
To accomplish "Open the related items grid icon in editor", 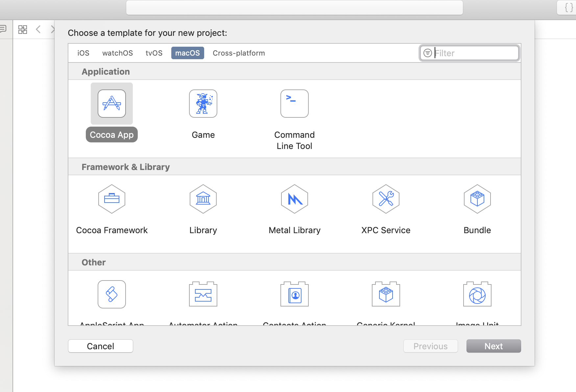I will click(23, 30).
